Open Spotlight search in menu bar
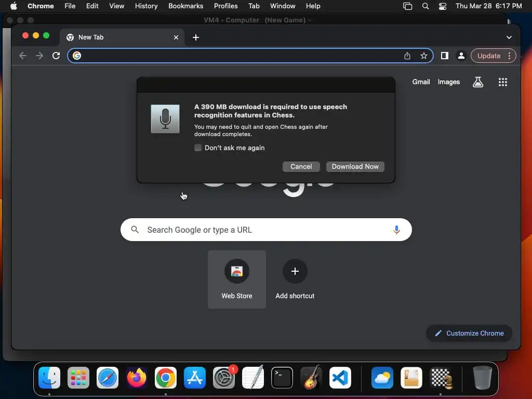 425,6
